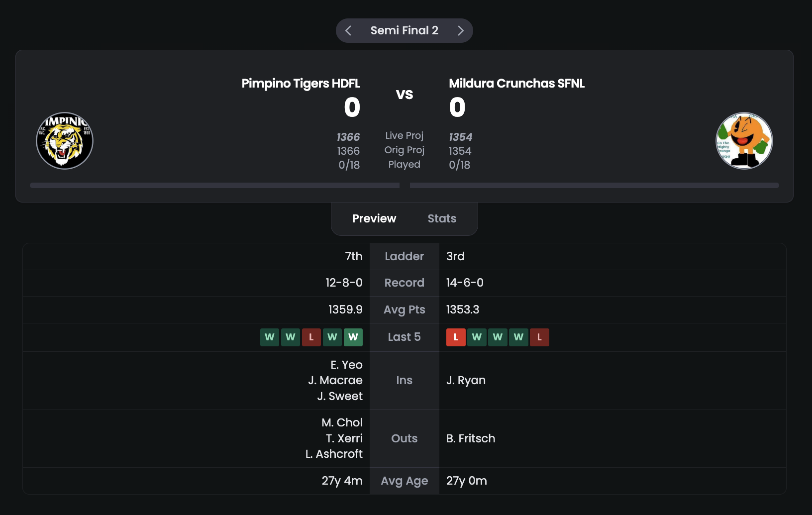Go to the previous round with left chevron
The height and width of the screenshot is (515, 812).
coord(348,31)
